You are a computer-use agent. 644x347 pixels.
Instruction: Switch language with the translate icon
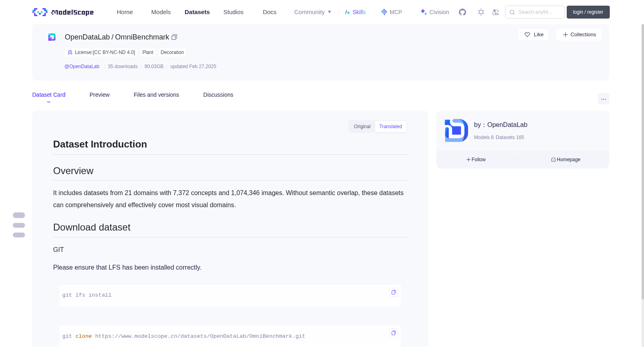495,12
